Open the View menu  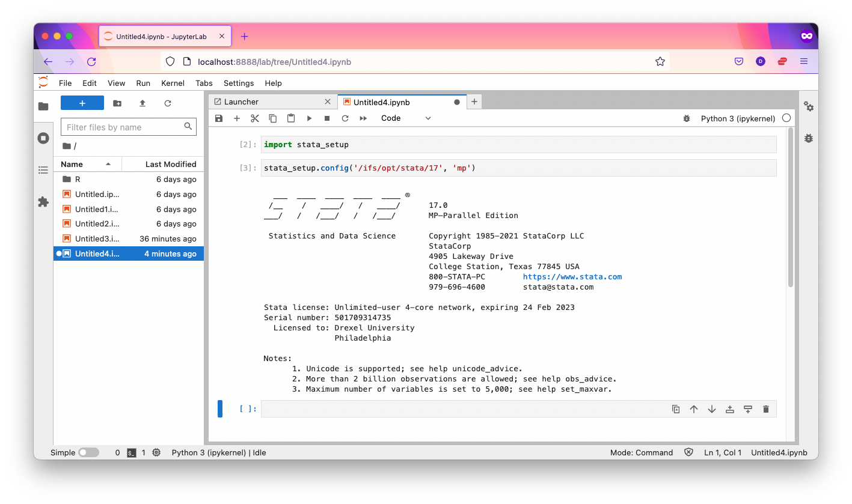pos(116,83)
